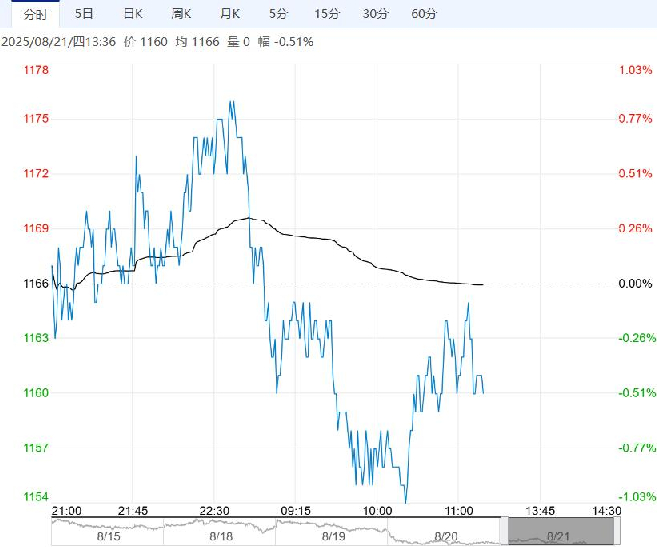Click the date and price info header line
This screenshot has width=657, height=547.
(157, 41)
